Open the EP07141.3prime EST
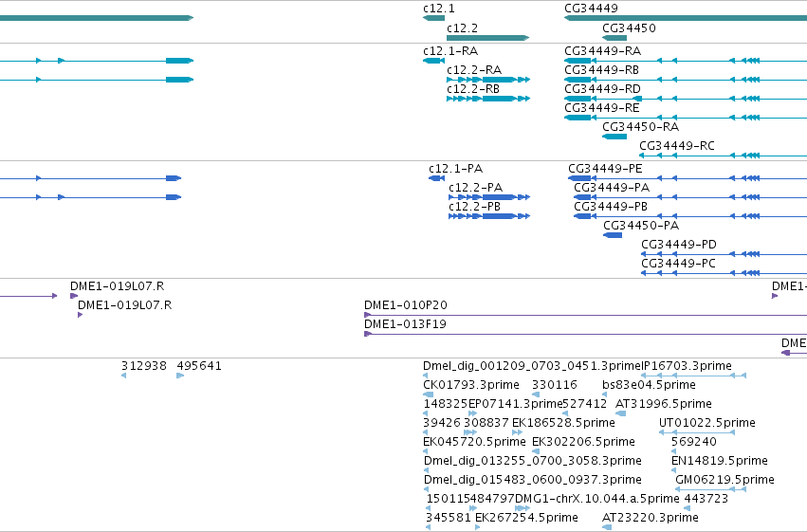The width and height of the screenshot is (807, 532). point(515,405)
